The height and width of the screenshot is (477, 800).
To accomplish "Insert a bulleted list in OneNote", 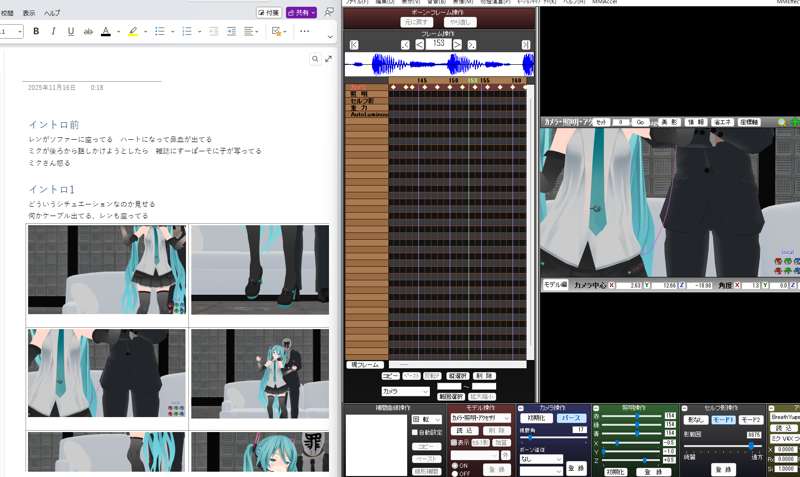I will pos(160,32).
